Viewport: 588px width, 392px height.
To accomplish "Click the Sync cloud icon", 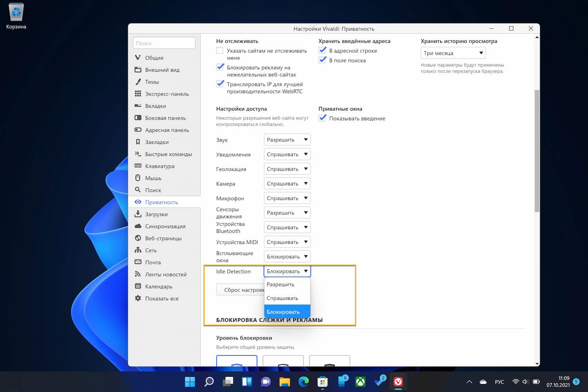I will coord(138,226).
